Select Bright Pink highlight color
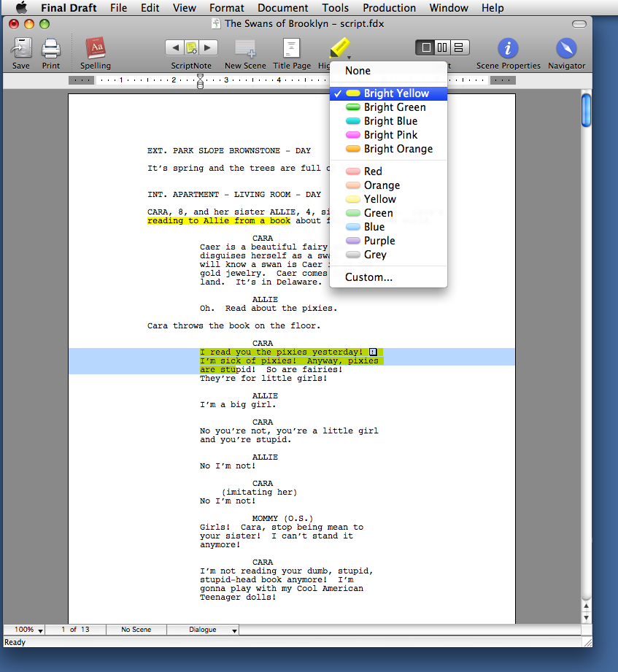The image size is (618, 672). (x=388, y=134)
